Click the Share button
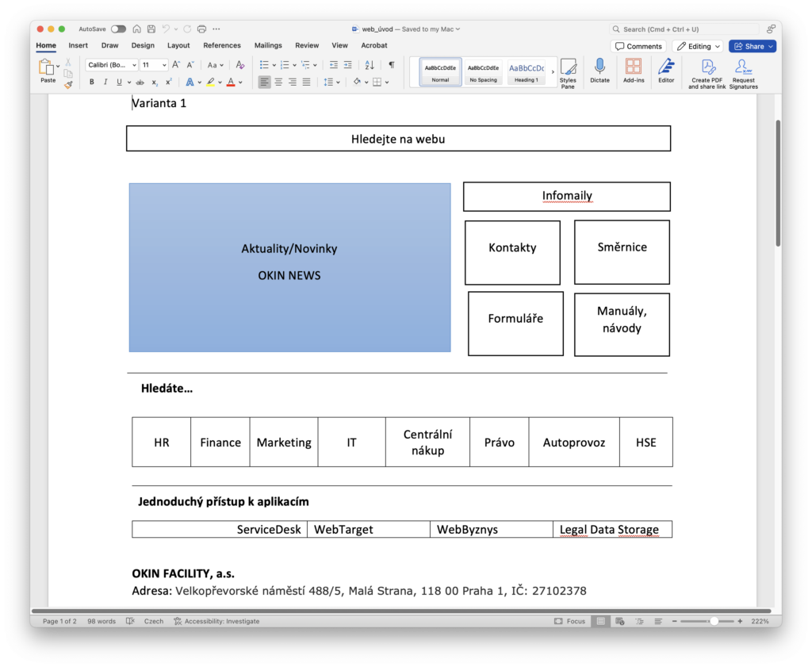This screenshot has height=667, width=812. [753, 46]
